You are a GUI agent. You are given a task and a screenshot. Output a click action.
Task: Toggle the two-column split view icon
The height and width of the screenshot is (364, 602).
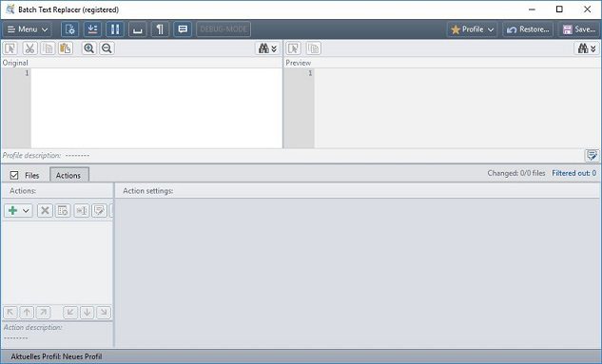point(115,29)
